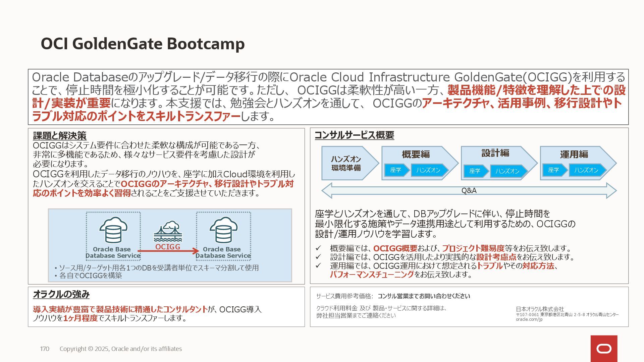Click the 設計編 arrow block title
644x362 pixels.
click(x=495, y=153)
